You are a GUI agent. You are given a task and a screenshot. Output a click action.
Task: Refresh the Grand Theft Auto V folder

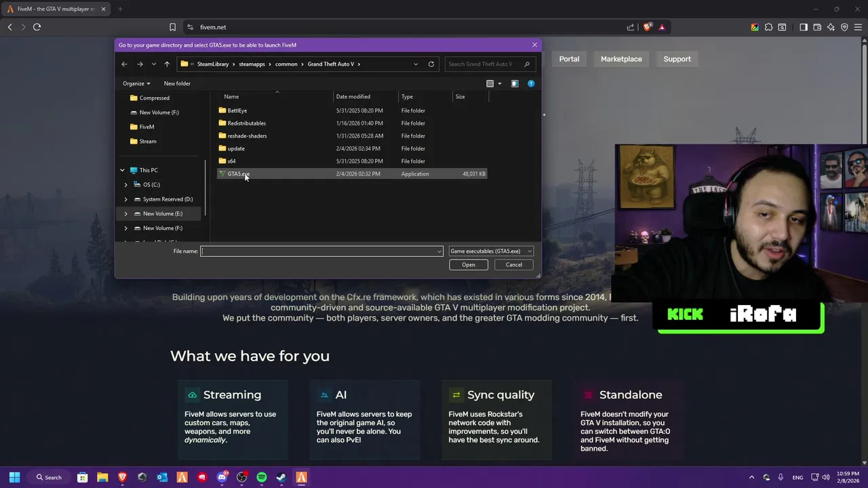431,64
